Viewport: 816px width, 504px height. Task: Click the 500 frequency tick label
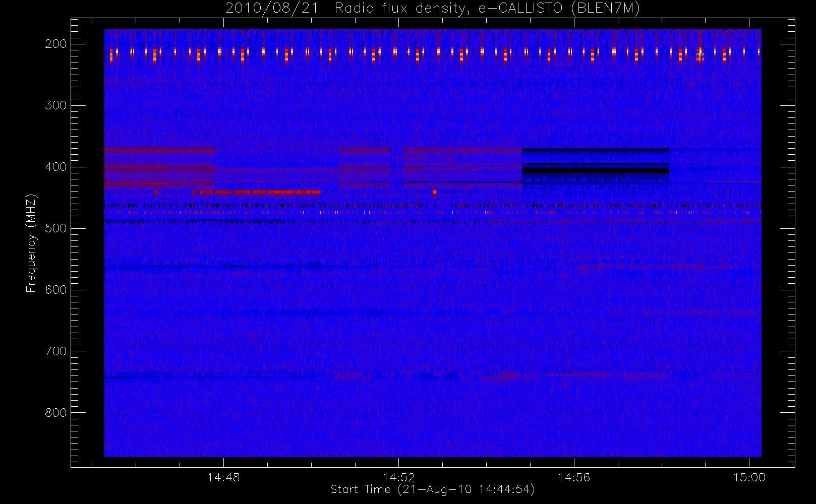click(x=56, y=228)
